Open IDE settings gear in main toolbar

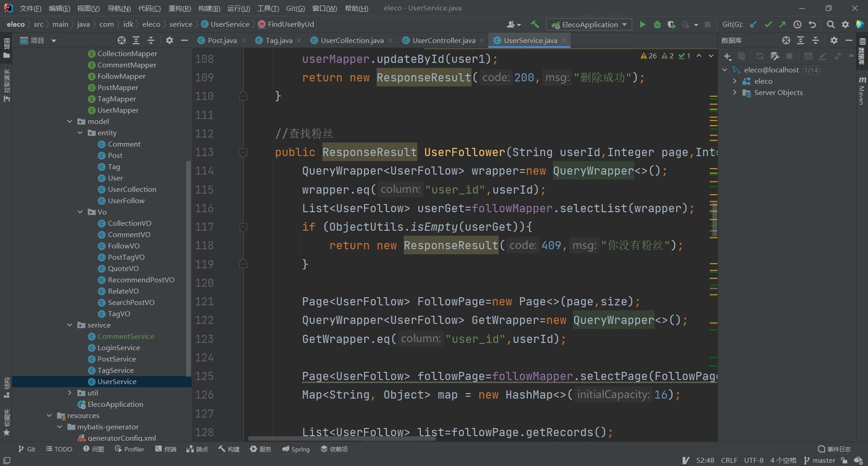pyautogui.click(x=845, y=24)
